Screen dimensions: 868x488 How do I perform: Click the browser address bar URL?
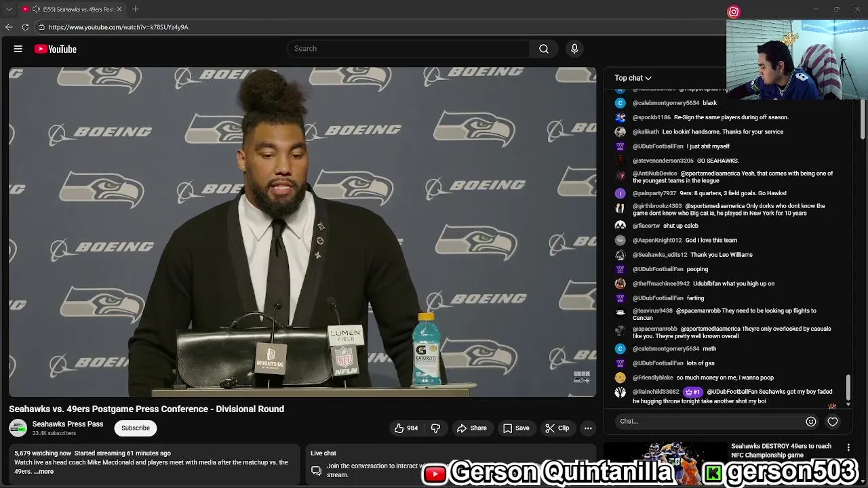point(119,27)
